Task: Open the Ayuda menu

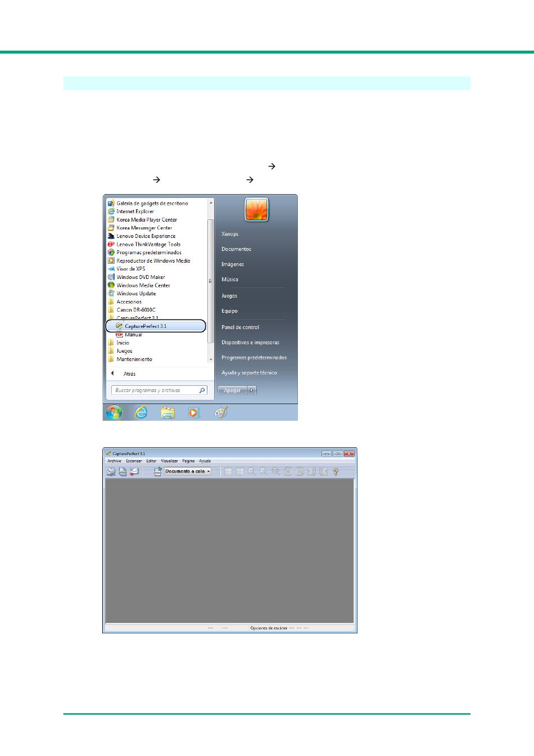Action: pos(205,461)
